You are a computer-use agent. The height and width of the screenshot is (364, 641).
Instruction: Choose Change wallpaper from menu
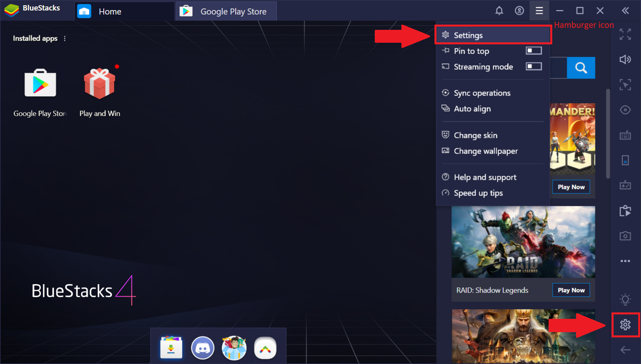[493, 151]
